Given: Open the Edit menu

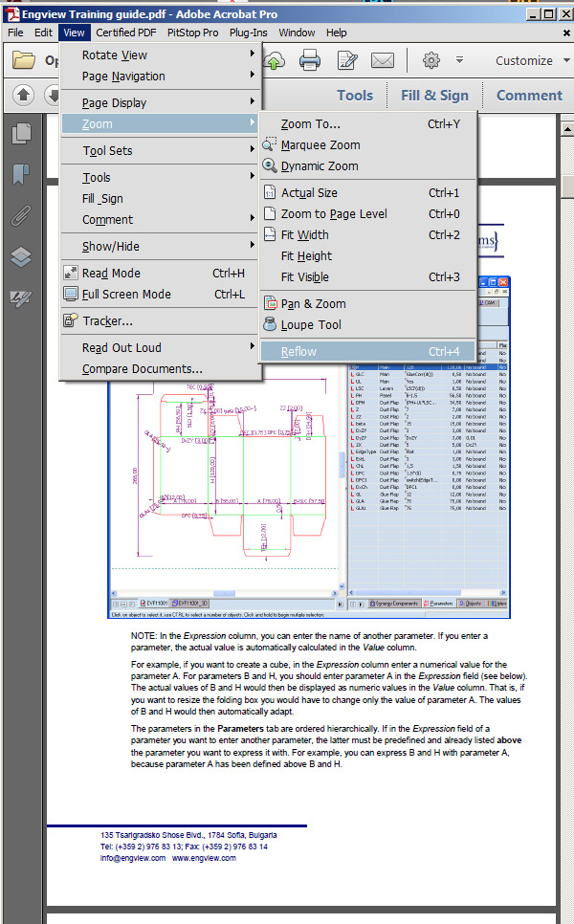Looking at the screenshot, I should pyautogui.click(x=43, y=33).
